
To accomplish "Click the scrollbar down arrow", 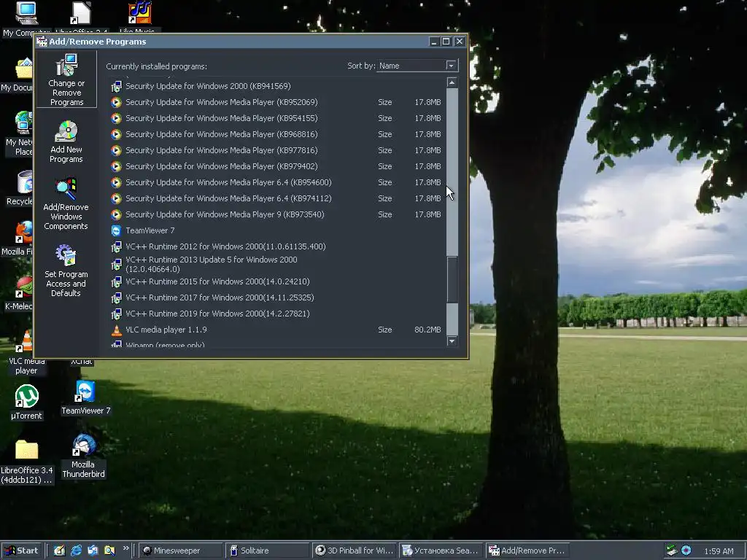I will (452, 341).
